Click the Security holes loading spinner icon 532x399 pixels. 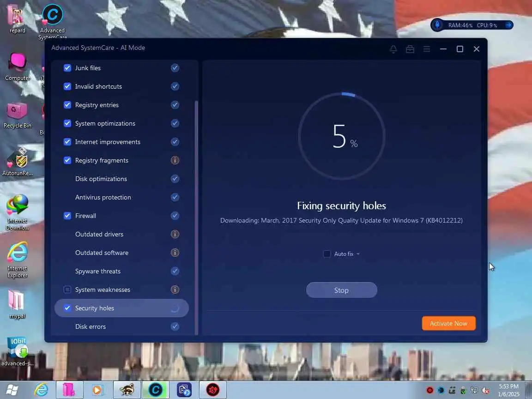pyautogui.click(x=175, y=308)
